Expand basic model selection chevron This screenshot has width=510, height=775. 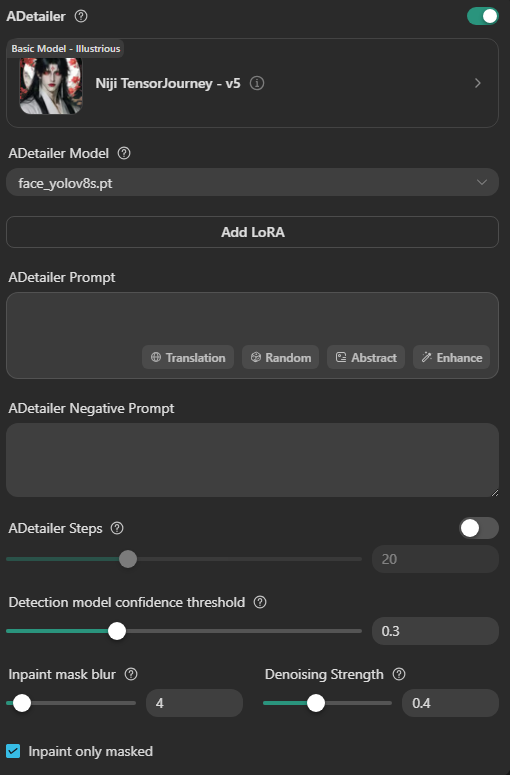click(x=477, y=83)
